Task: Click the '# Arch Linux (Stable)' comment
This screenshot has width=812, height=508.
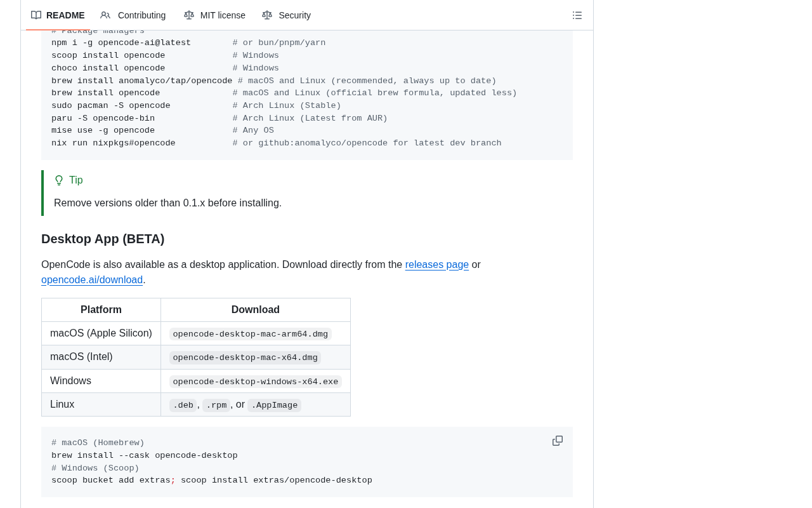Action: 287,106
